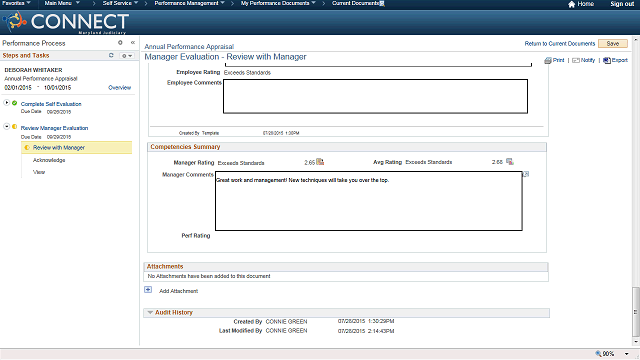Click Employee Rating value 'Exceeds Standards'
The width and height of the screenshot is (640, 360).
(x=247, y=73)
